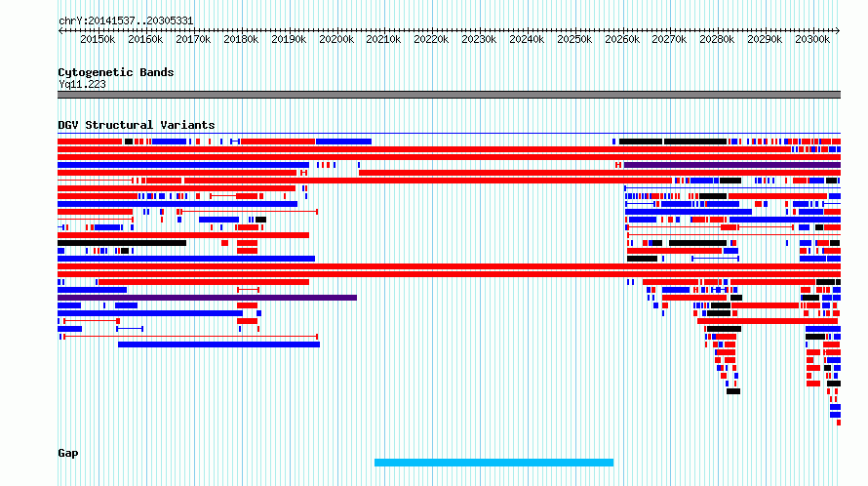Select the purple variant bar on right side
868x486 pixels.
click(732, 165)
